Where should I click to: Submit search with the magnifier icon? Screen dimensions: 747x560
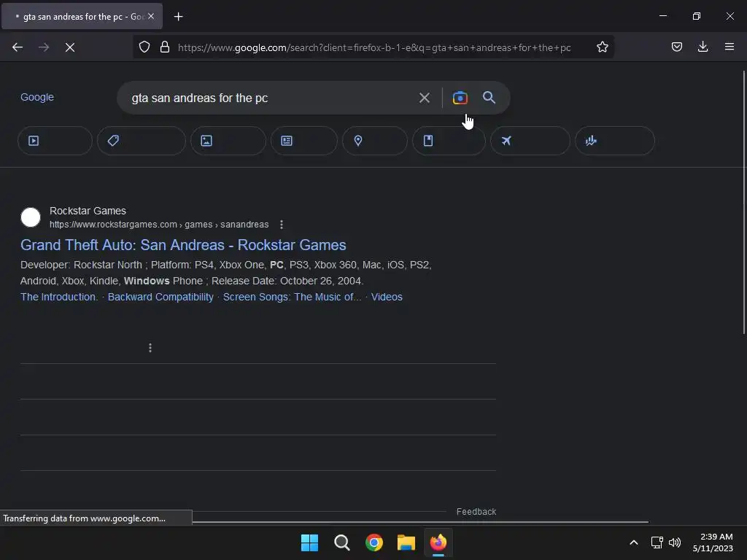[489, 98]
